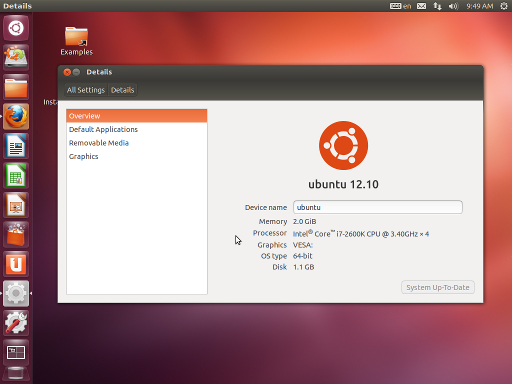Launch Firefox web browser
The height and width of the screenshot is (384, 512).
coord(16,116)
